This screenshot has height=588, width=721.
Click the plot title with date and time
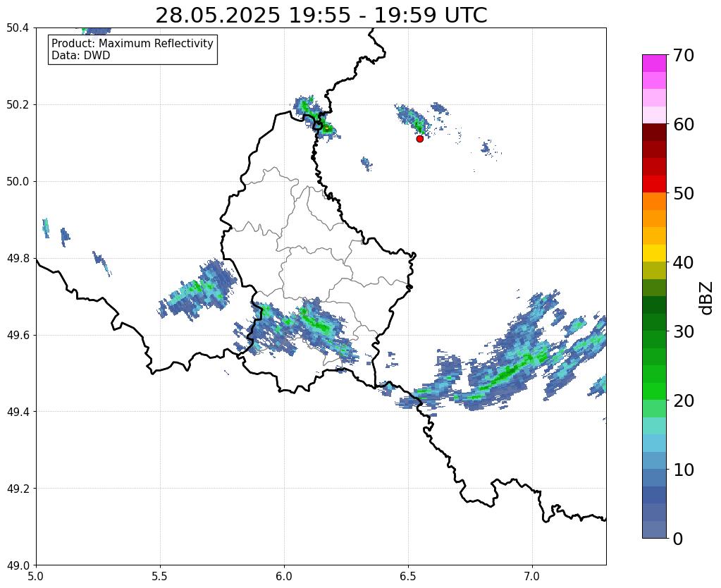tap(321, 16)
